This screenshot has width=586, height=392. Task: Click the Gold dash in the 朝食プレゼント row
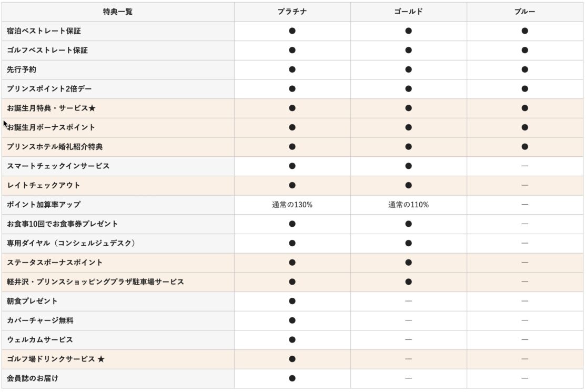point(408,301)
